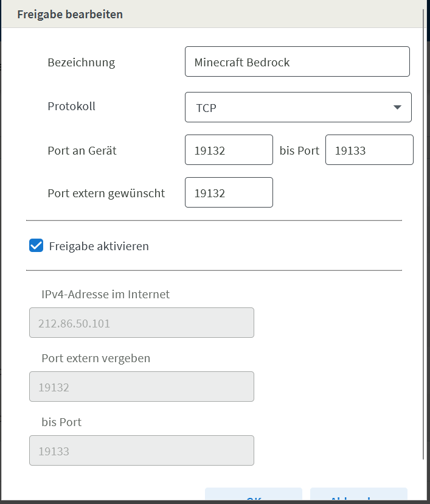Click the Freigabe aktivieren label text

pyautogui.click(x=99, y=247)
